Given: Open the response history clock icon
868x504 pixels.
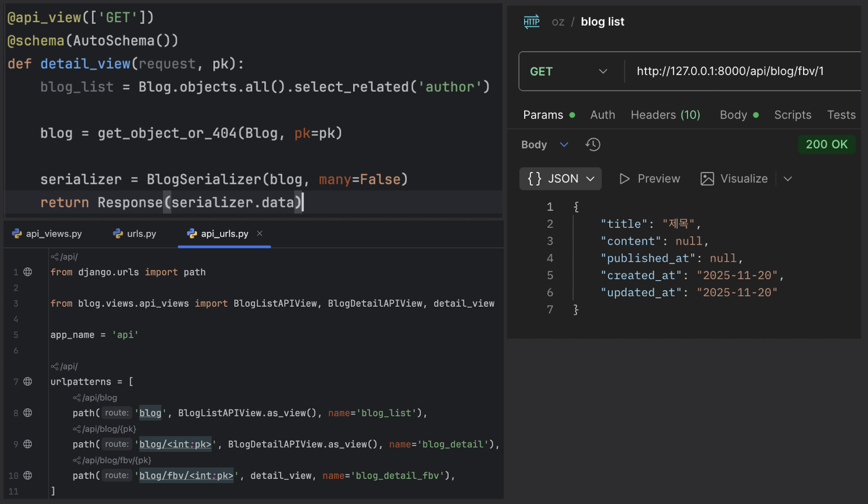Looking at the screenshot, I should pyautogui.click(x=593, y=144).
